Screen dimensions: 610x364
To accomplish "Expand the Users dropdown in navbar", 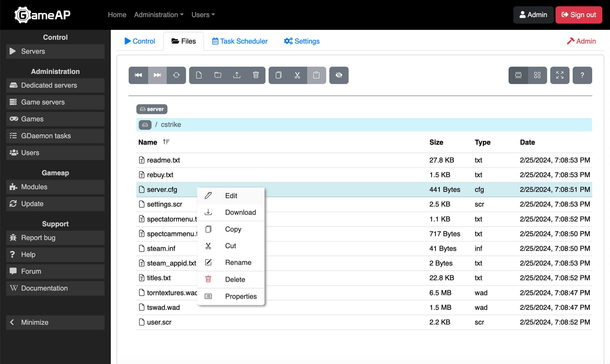I will click(x=203, y=15).
